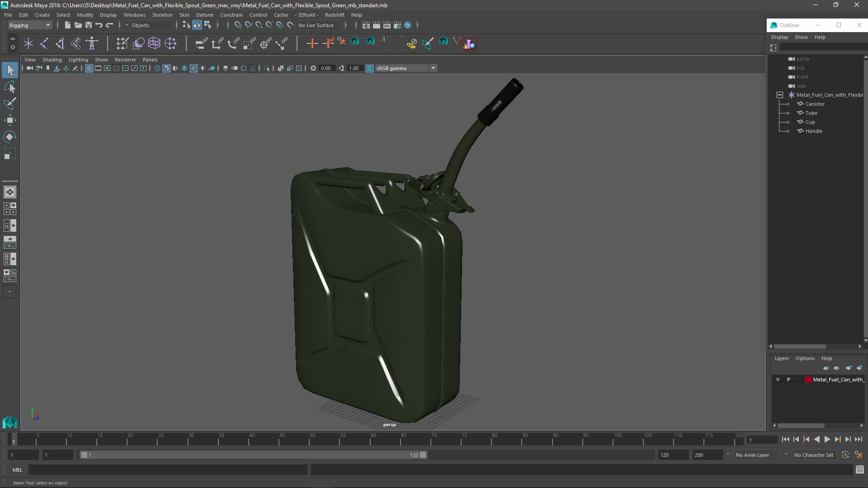
Task: Expand collapsed toolbox section arrow at bottom
Action: coord(10,291)
